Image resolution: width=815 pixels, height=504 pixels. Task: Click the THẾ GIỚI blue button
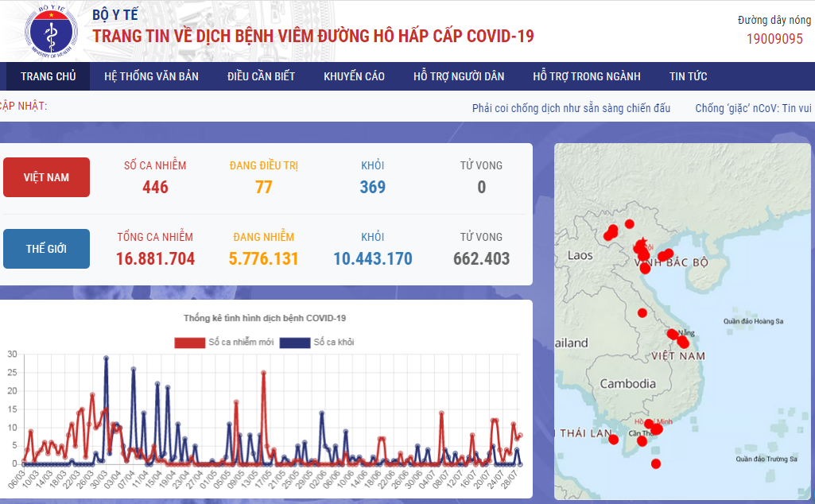coord(46,249)
